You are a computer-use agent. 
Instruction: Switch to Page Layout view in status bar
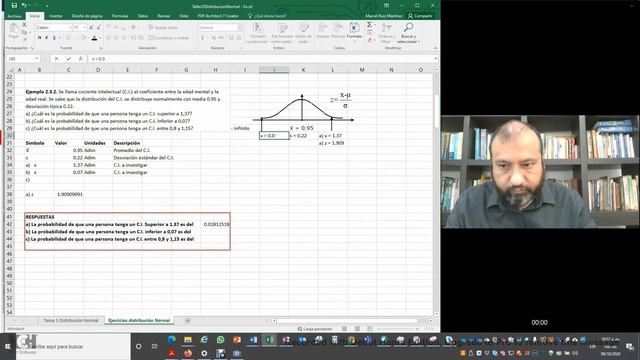click(357, 329)
